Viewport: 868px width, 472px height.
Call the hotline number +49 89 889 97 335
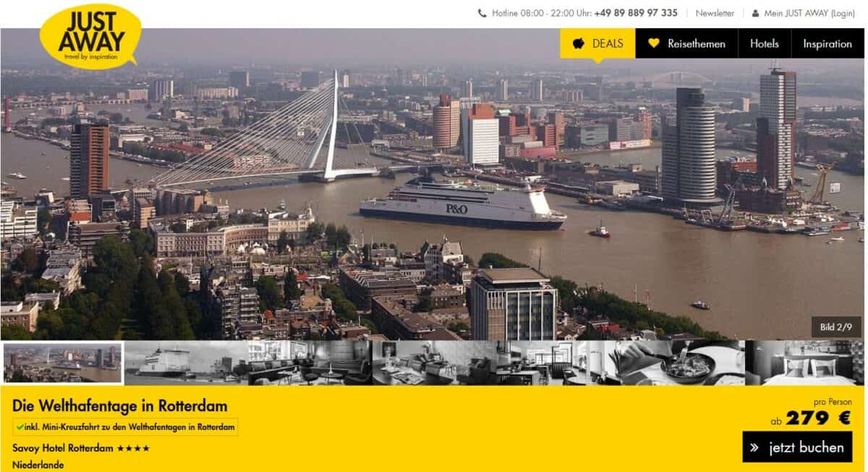click(636, 13)
